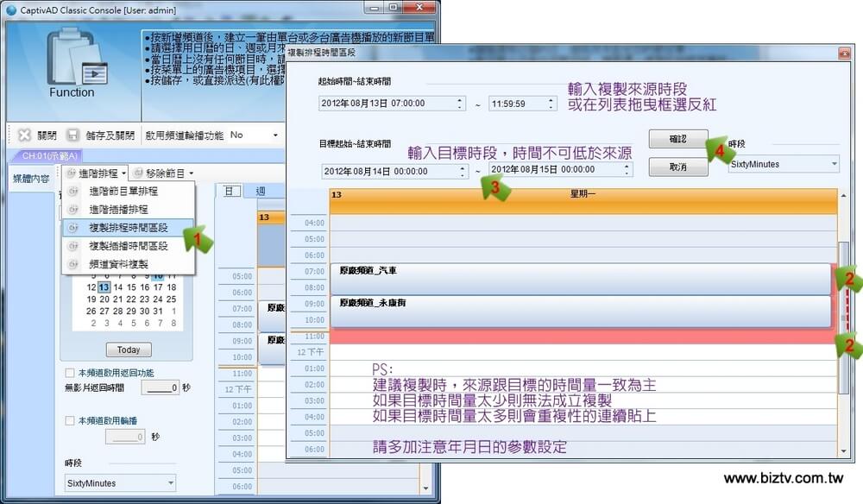This screenshot has height=504, width=863.
Task: Open the 移除節目 dropdown button
Action: 164,173
